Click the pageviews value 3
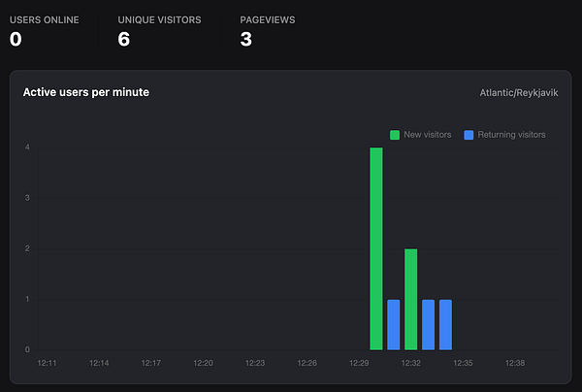Screen dimensions: 582x392 click(246, 40)
